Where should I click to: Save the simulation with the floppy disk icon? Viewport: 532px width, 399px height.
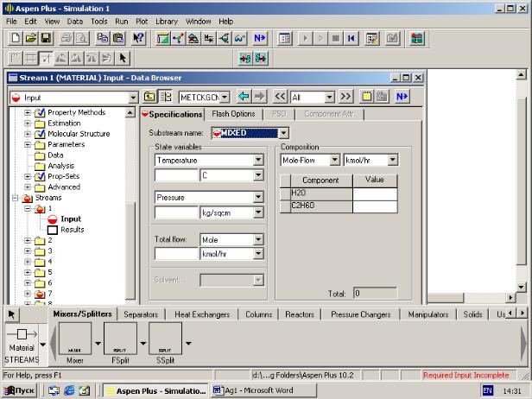(x=46, y=38)
